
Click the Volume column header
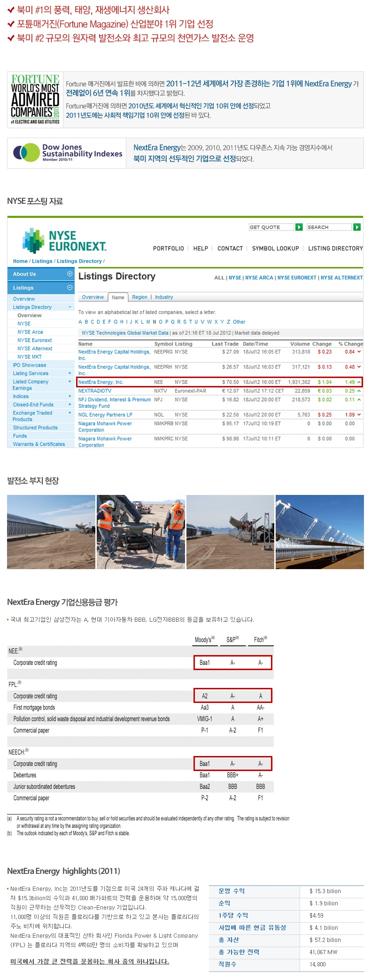300,344
